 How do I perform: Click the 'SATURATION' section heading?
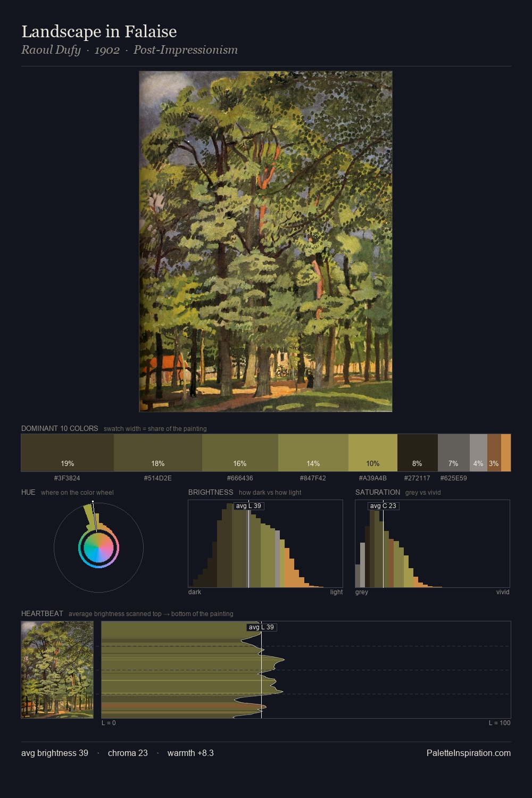378,492
